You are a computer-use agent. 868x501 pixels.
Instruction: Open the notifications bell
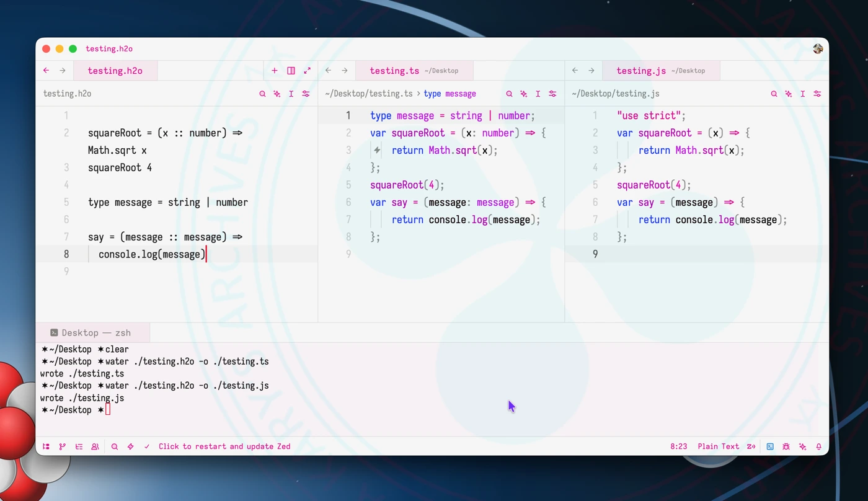pyautogui.click(x=819, y=446)
